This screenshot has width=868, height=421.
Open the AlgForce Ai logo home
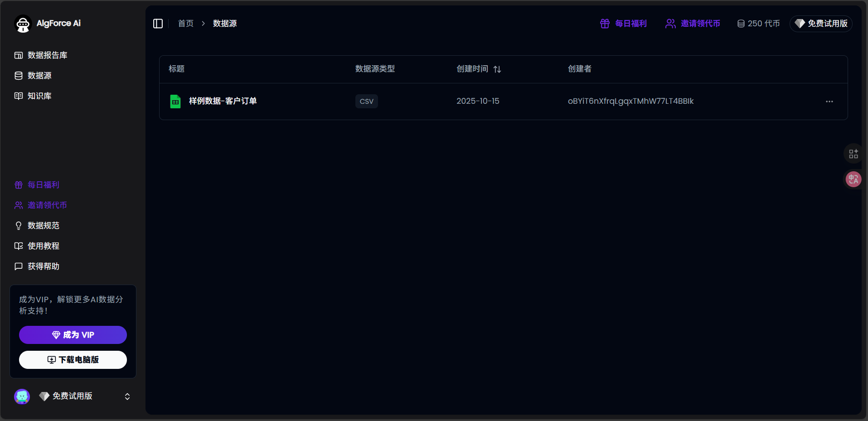click(x=48, y=24)
